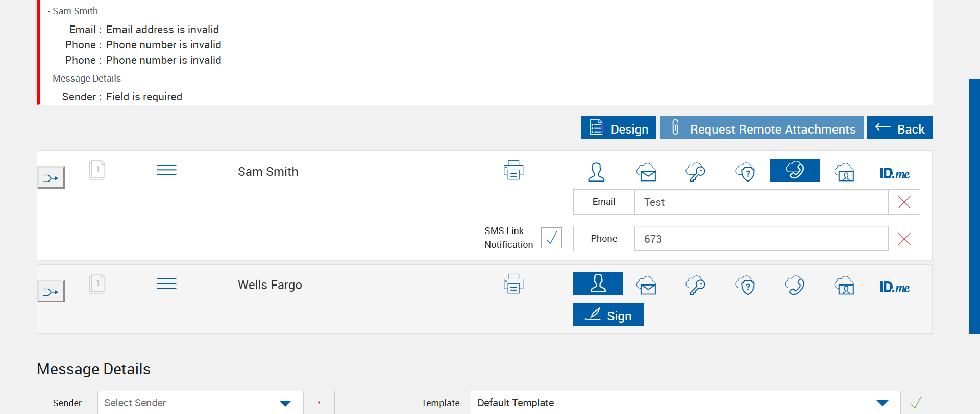Click the Phone number input field
980x414 pixels.
[761, 239]
